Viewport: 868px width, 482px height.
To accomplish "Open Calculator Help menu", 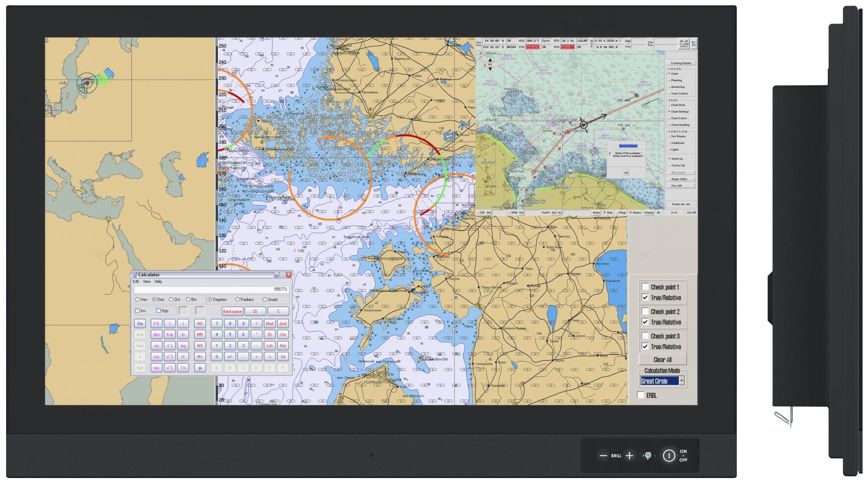I will tap(158, 281).
